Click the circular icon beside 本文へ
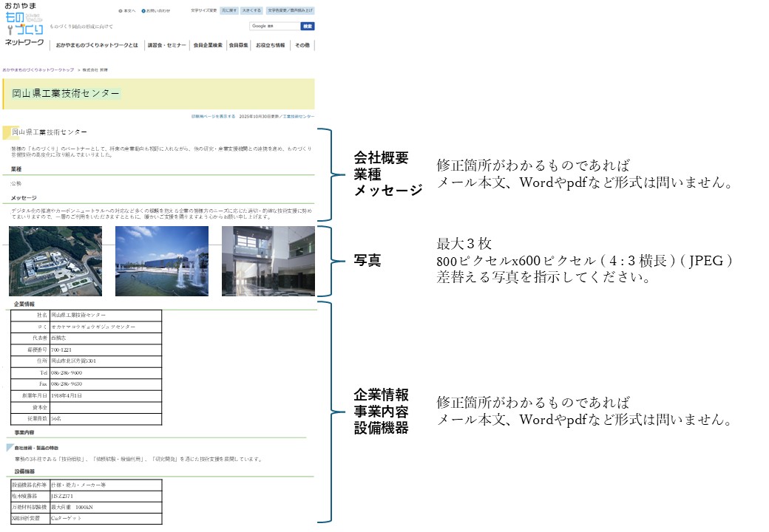This screenshot has height=532, width=769. click(120, 10)
